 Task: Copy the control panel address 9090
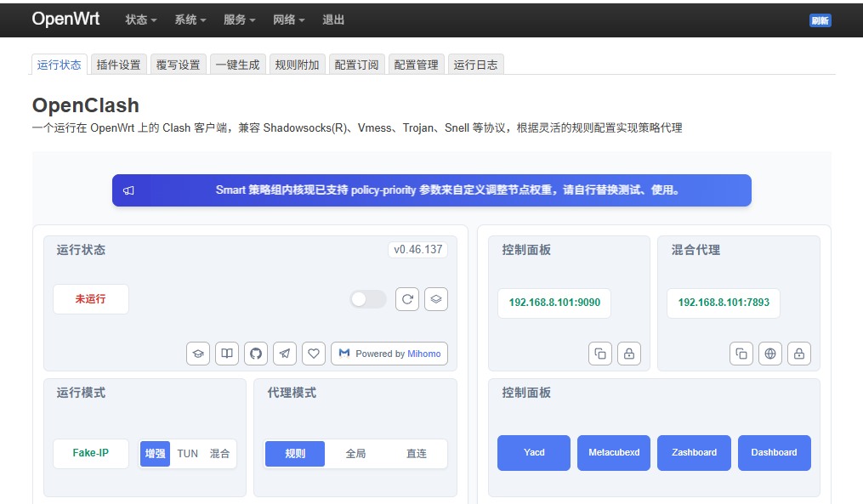[x=600, y=354]
